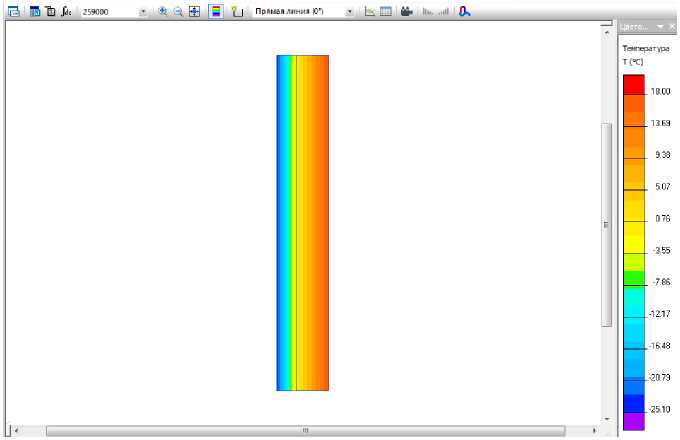Image resolution: width=680 pixels, height=440 pixels.
Task: Click the -16.48 legend value
Action: point(660,346)
